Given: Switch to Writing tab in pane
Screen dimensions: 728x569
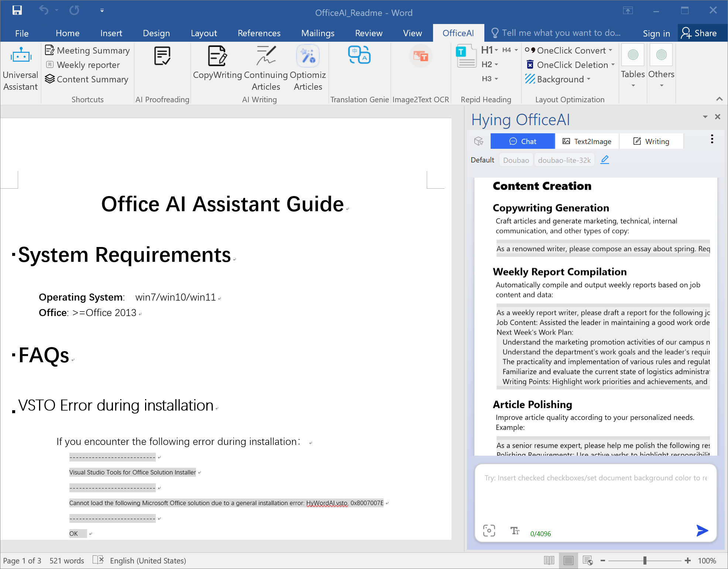Looking at the screenshot, I should click(x=651, y=141).
